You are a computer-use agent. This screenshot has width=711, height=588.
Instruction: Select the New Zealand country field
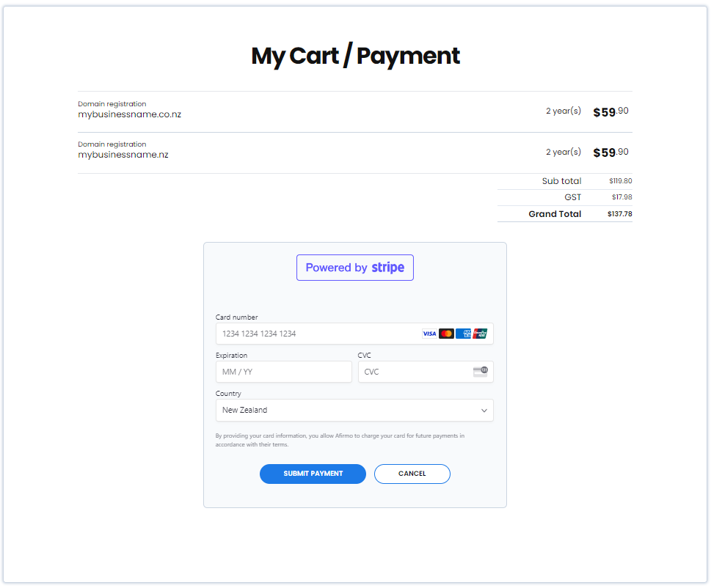354,411
